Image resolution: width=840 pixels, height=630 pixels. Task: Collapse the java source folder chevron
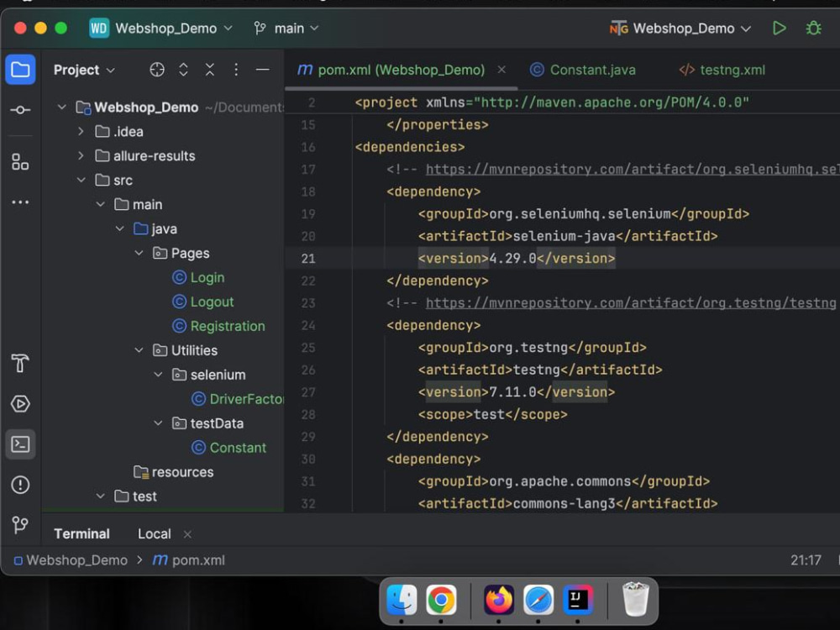(119, 228)
